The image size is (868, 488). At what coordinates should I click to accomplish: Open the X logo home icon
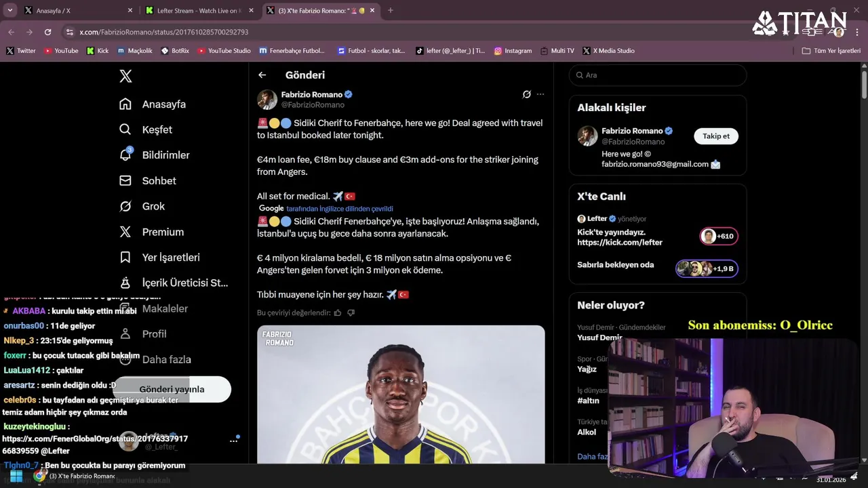(x=125, y=76)
